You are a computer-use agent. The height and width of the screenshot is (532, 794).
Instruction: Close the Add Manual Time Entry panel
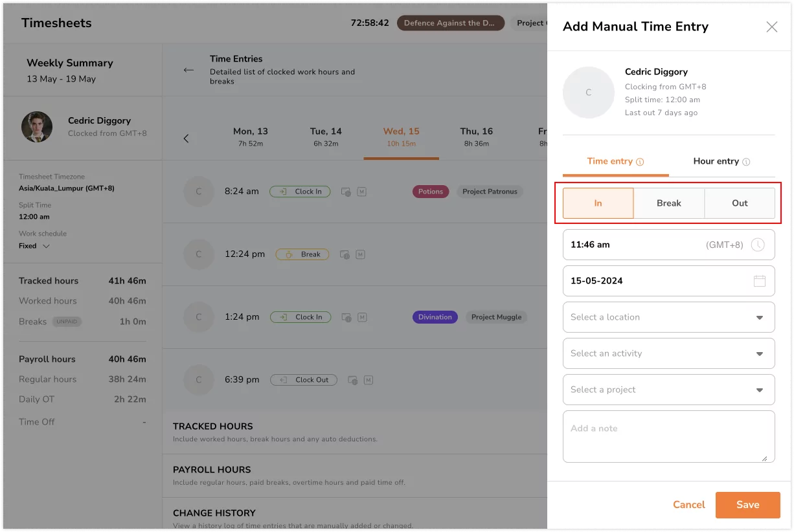tap(771, 27)
